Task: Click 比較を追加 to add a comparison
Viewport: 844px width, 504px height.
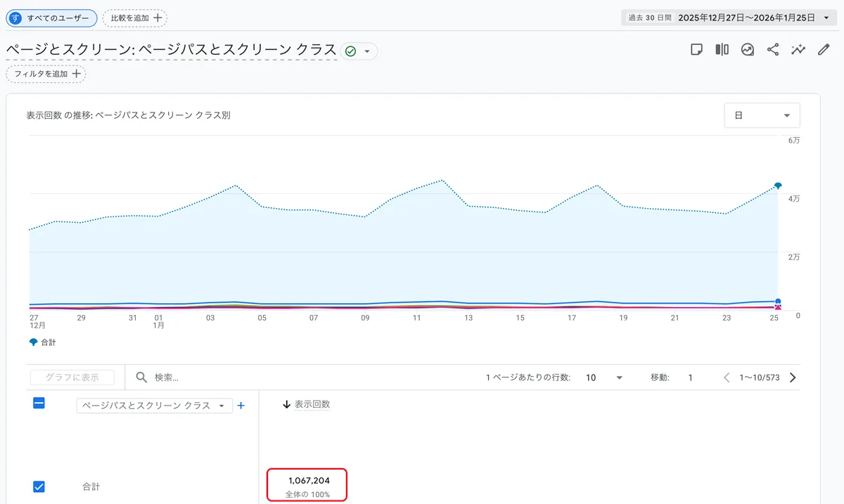Action: coord(134,18)
